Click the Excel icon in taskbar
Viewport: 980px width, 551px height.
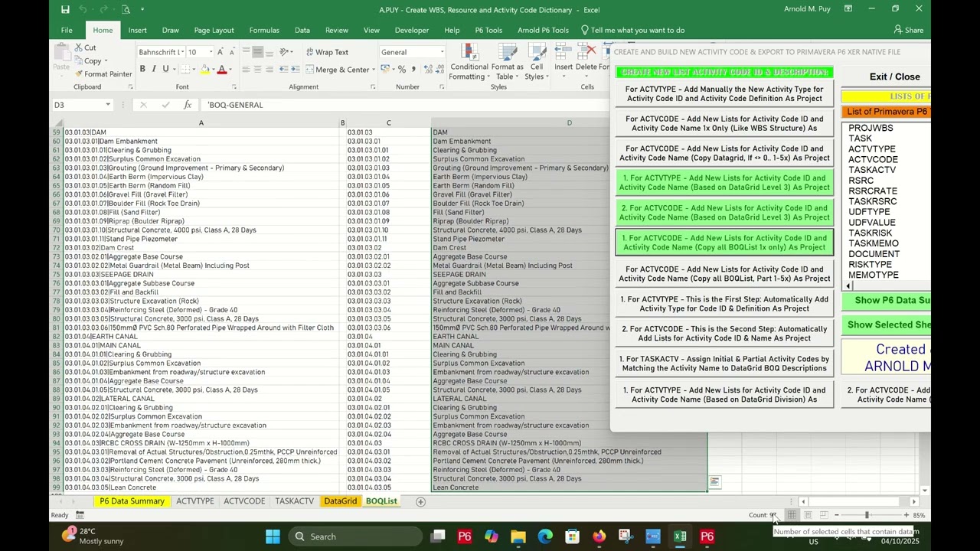tap(680, 536)
